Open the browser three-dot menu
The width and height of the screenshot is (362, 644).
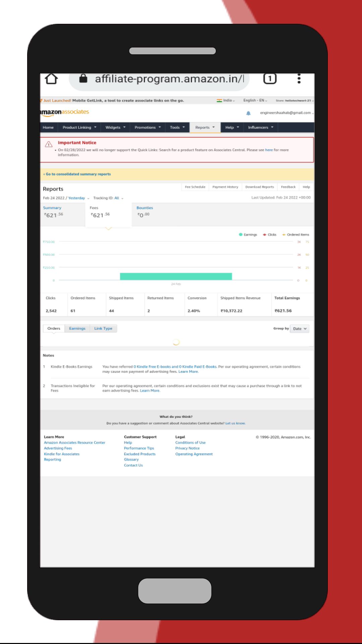pyautogui.click(x=299, y=79)
